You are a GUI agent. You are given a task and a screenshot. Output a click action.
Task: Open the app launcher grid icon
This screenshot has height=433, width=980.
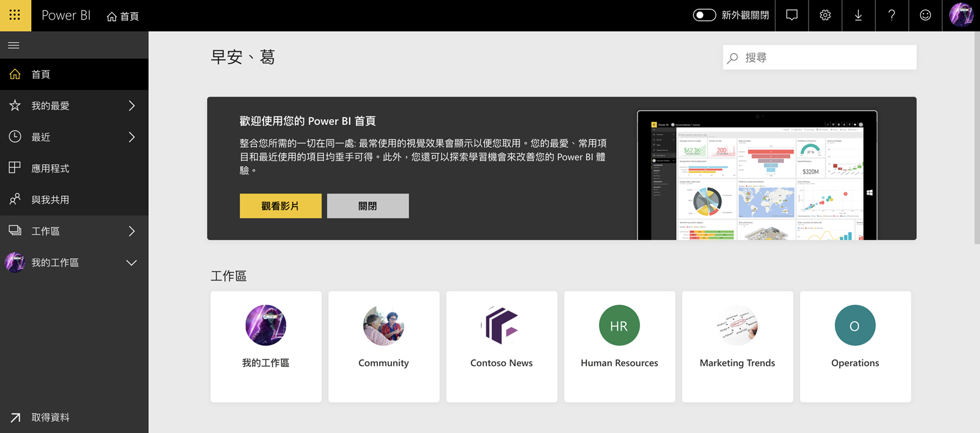tap(15, 15)
